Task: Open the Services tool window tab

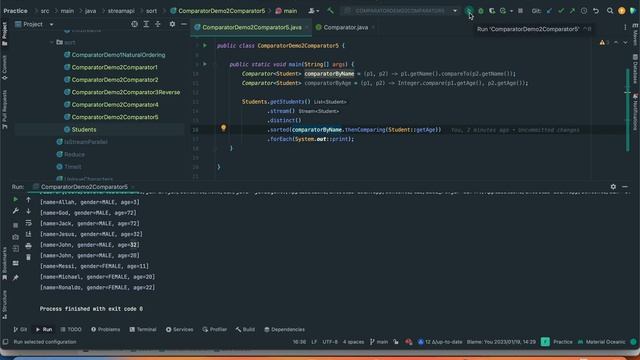Action: point(180,329)
